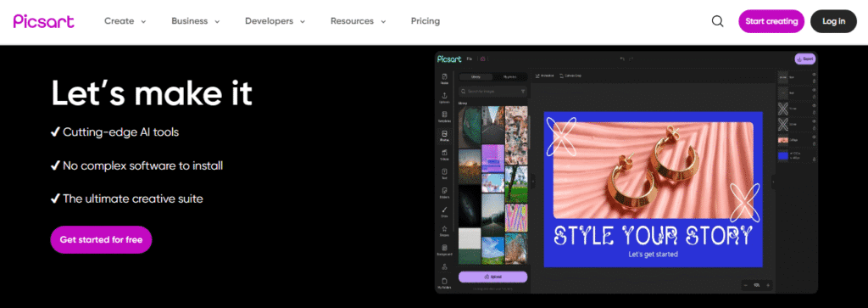Select the STYLE YOUR STORY canvas text
Viewport: 868px width, 308px height.
click(x=654, y=235)
